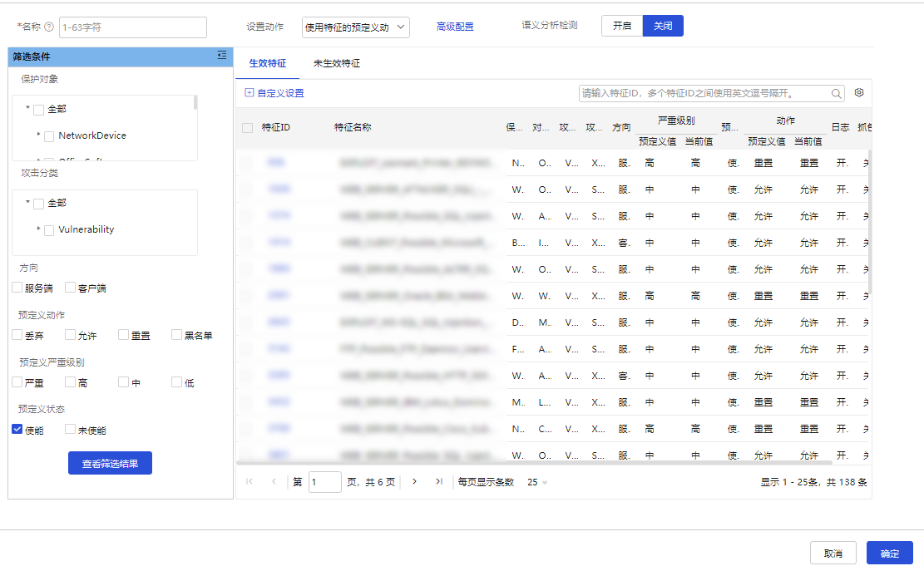Uncheck the 使能 status checkbox
The image size is (924, 566).
[x=17, y=430]
